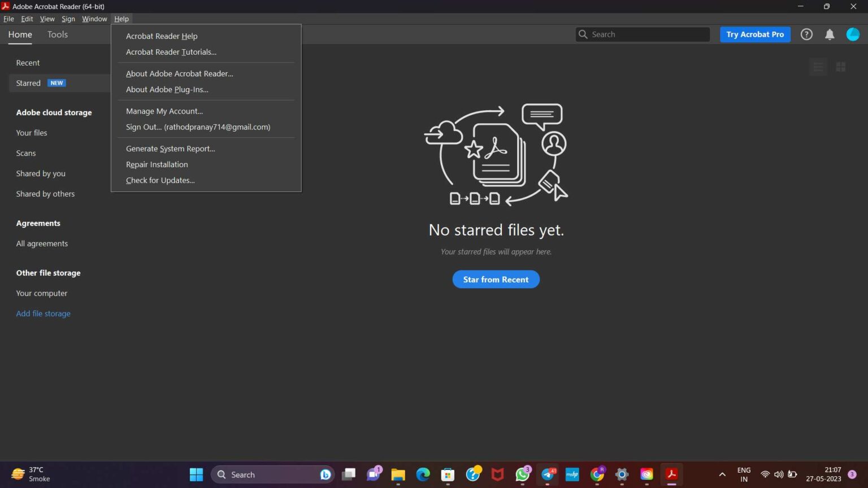Open Task View on the taskbar
Image resolution: width=868 pixels, height=488 pixels.
click(349, 474)
